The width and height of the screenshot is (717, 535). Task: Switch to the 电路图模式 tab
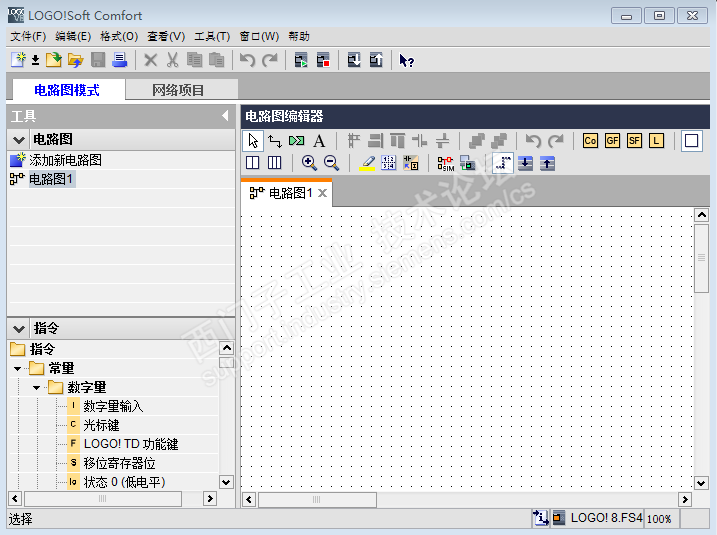point(68,90)
